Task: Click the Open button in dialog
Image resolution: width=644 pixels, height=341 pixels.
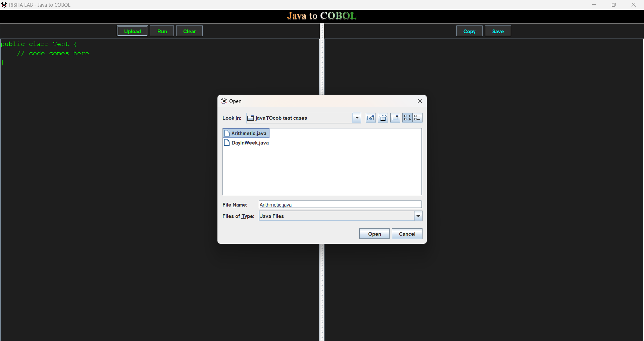Action: coord(374,234)
